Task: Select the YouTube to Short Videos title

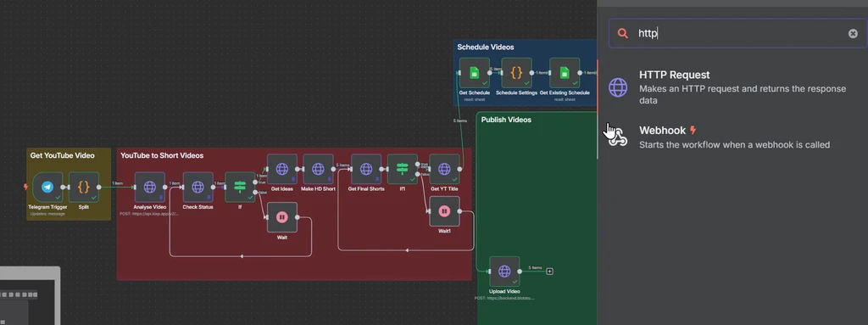Action: click(x=162, y=155)
